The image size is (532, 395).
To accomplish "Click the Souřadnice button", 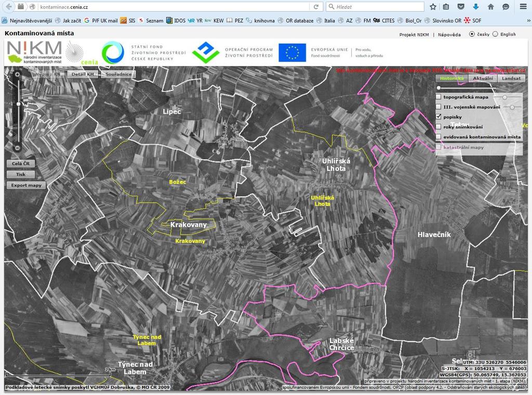I will click(x=118, y=74).
